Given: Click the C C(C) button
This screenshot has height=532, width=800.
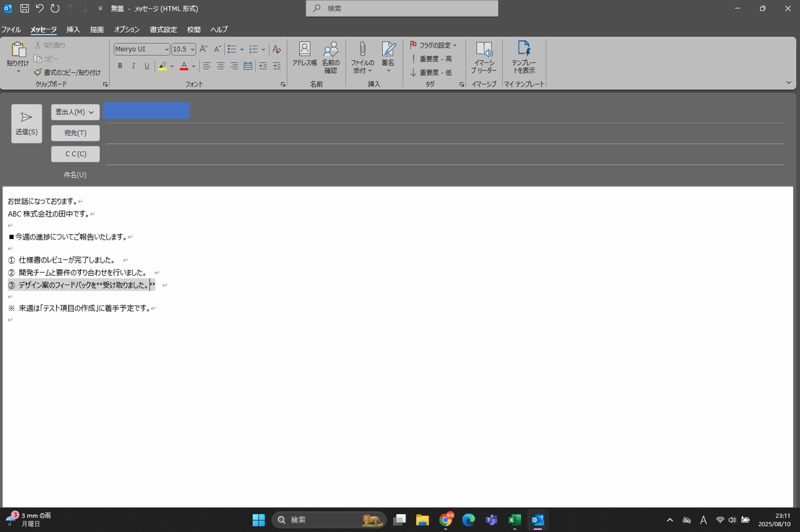Looking at the screenshot, I should pyautogui.click(x=75, y=154).
